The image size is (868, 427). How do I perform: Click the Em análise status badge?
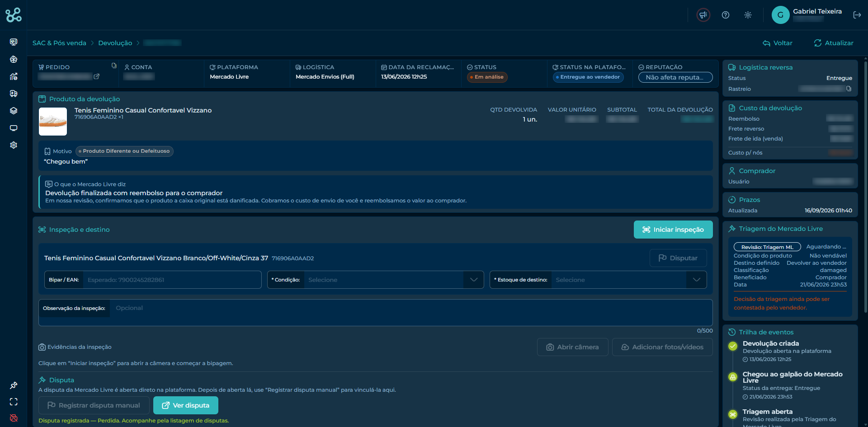pyautogui.click(x=487, y=77)
